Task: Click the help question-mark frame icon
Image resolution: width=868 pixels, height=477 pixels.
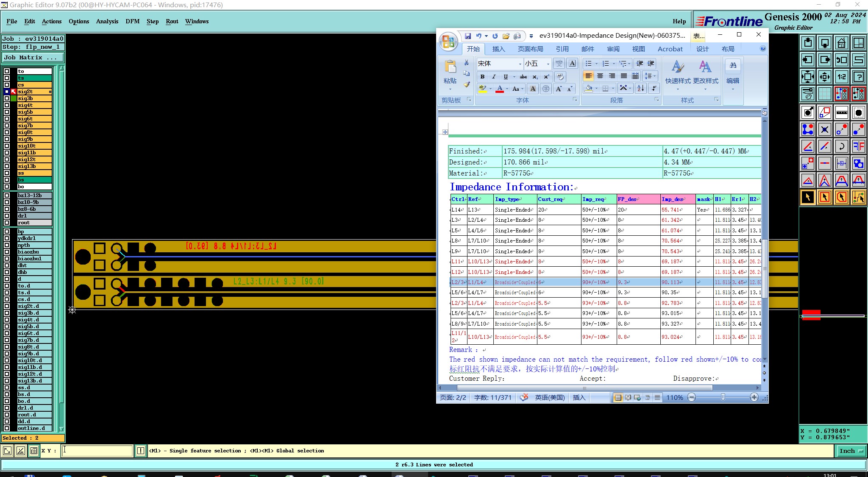Action: [858, 77]
